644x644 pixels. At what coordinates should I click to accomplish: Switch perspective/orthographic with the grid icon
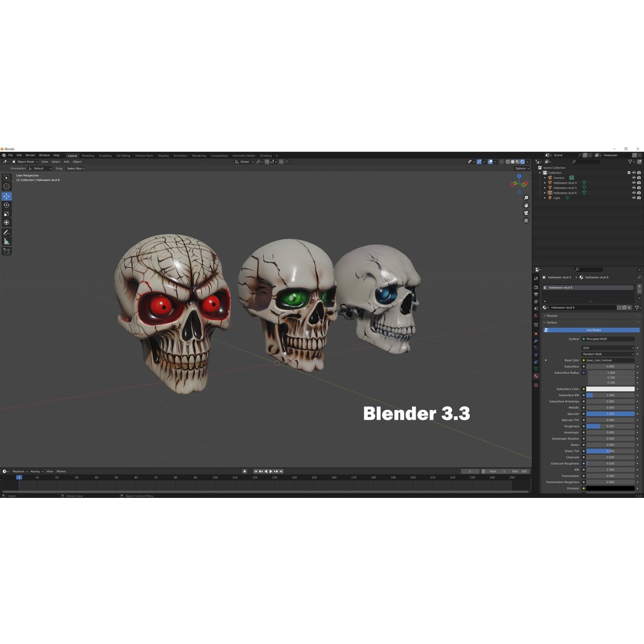coord(526,221)
